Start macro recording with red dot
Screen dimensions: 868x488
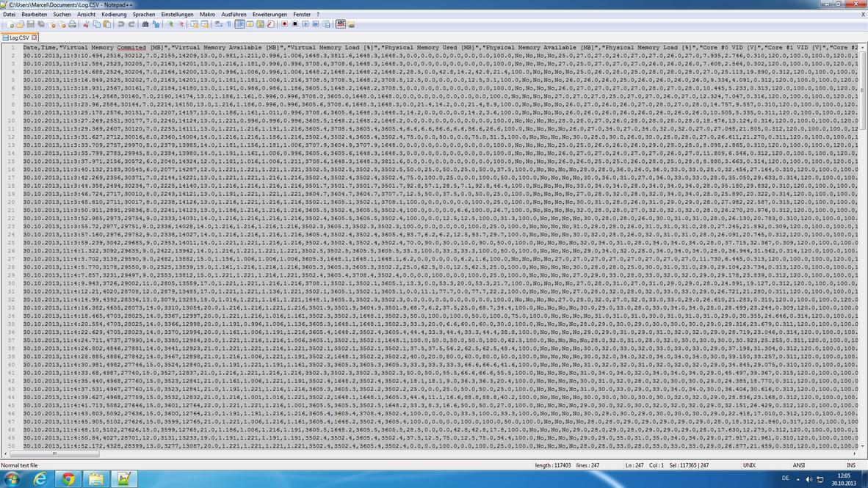284,24
